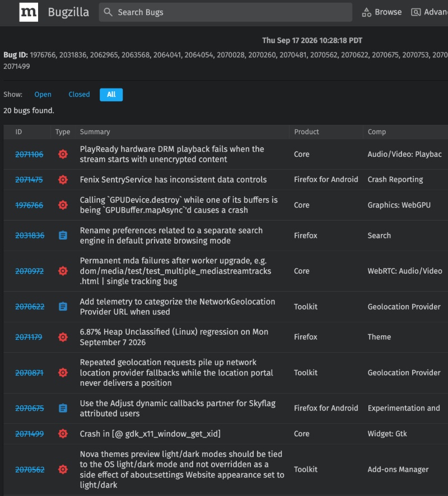Screen dimensions: 448x496
Task: Sort the list by Product column
Action: click(306, 132)
